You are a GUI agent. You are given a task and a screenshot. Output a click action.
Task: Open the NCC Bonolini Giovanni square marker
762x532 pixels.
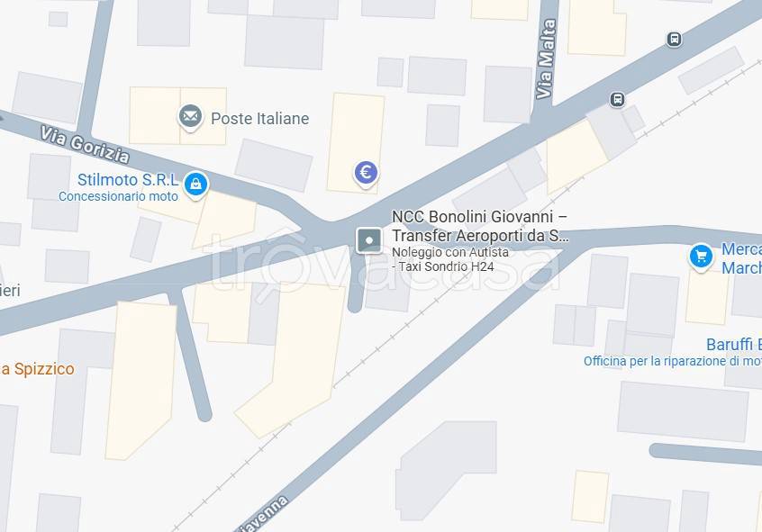(x=369, y=240)
